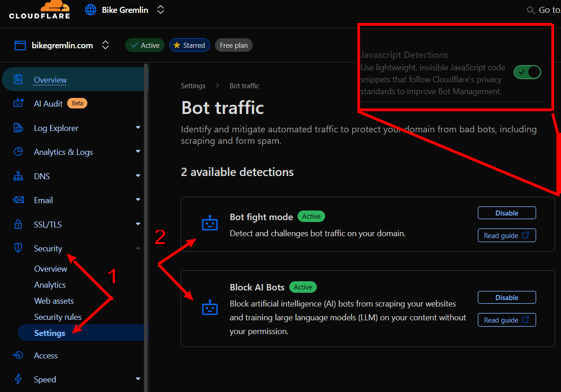The image size is (561, 392).
Task: Click the Security shield icon
Action: coord(18,249)
